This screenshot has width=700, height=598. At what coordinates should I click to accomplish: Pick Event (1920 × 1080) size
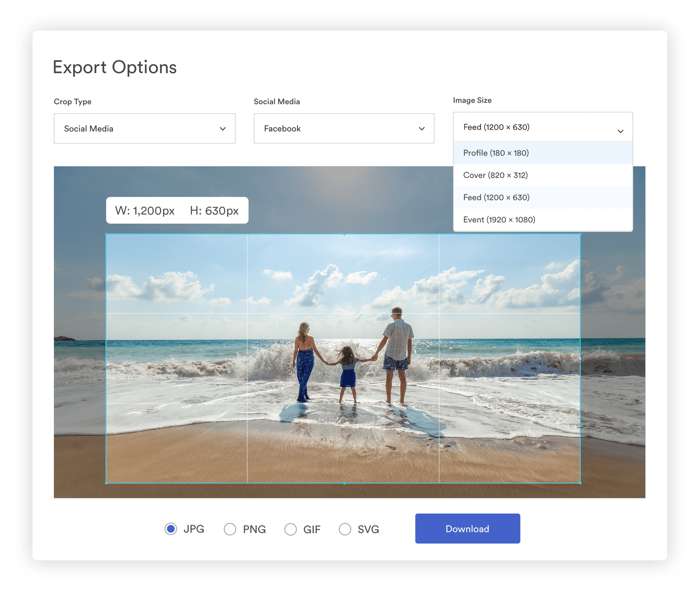(542, 220)
